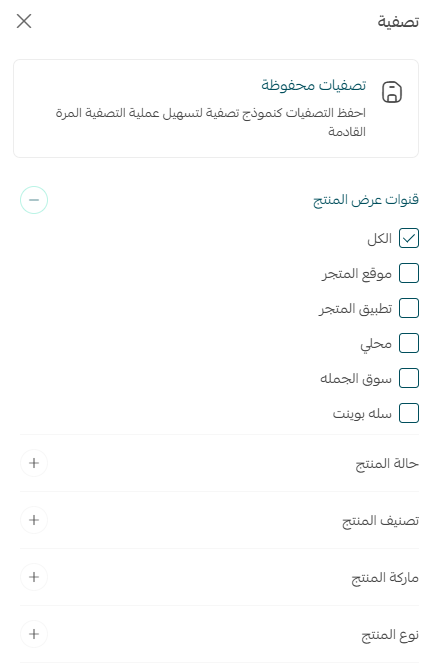The width and height of the screenshot is (437, 672).
Task: Toggle سله بوينت checkbox
Action: pos(409,414)
